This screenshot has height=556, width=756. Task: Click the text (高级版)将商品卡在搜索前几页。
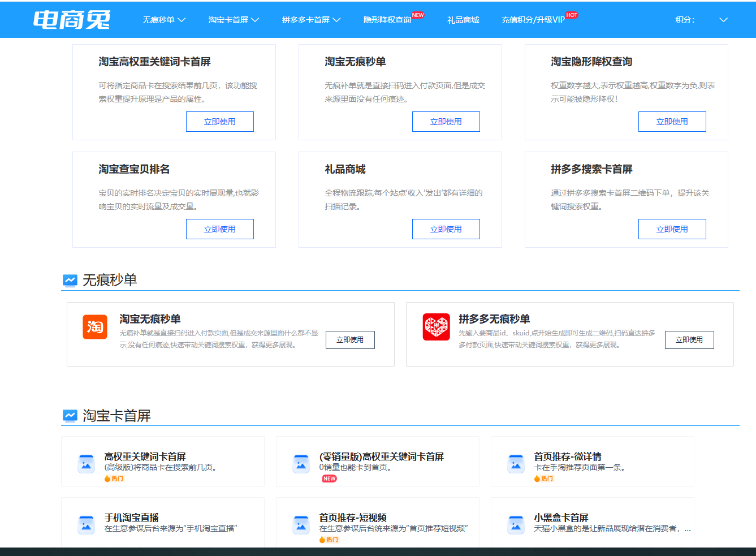[x=161, y=467]
